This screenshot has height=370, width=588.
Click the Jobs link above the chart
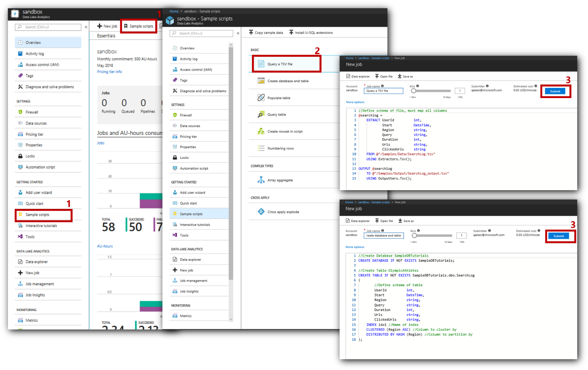[x=101, y=143]
